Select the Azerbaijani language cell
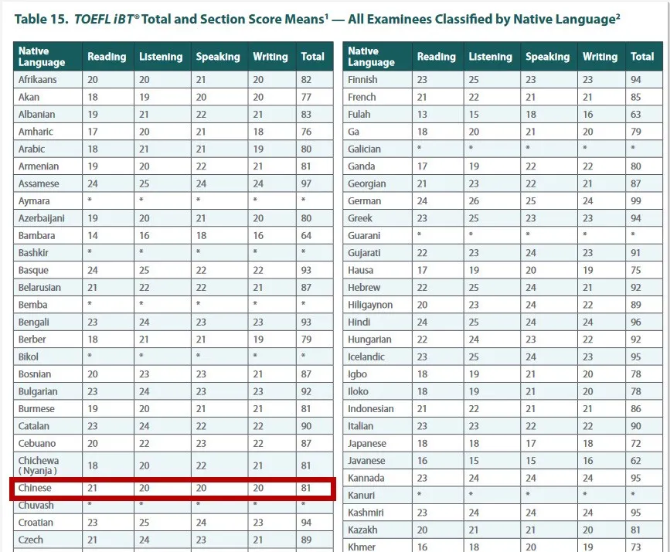This screenshot has height=558, width=670. coord(48,218)
